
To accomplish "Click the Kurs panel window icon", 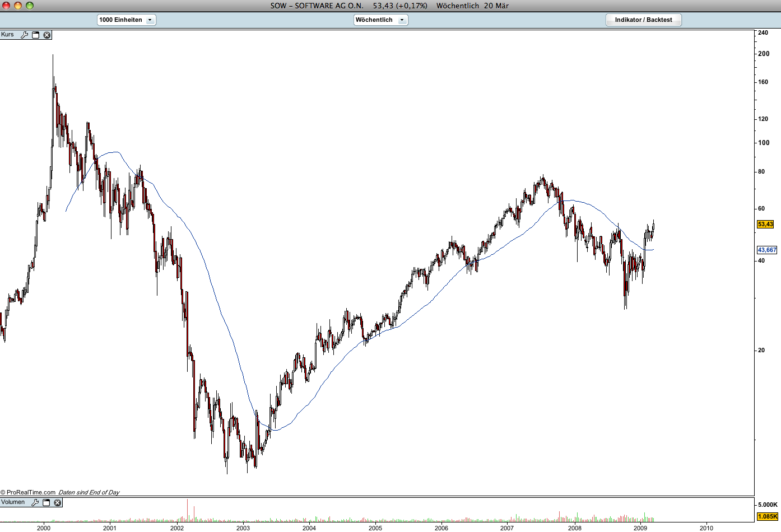I will pyautogui.click(x=36, y=35).
